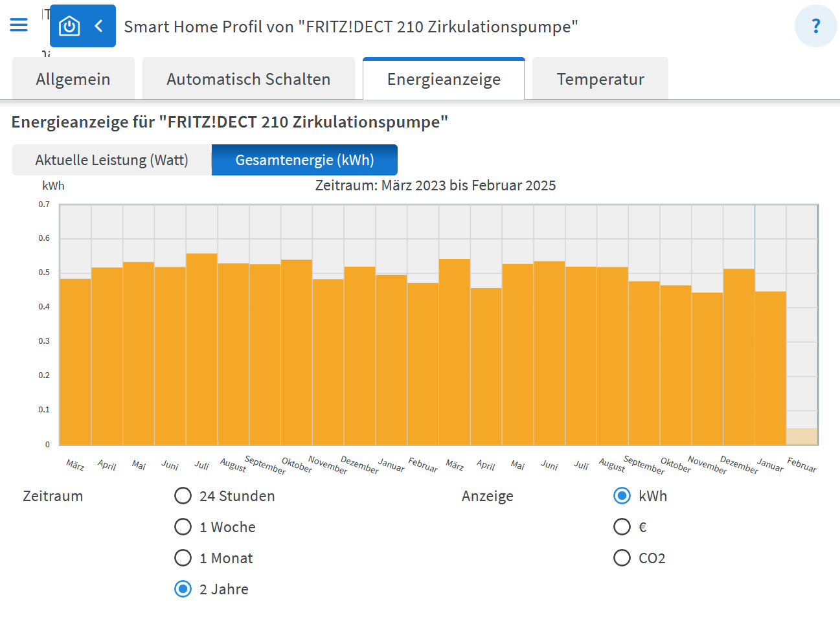The width and height of the screenshot is (840, 626).
Task: Click the Dezember 2024 energy bar
Action: 739,356
